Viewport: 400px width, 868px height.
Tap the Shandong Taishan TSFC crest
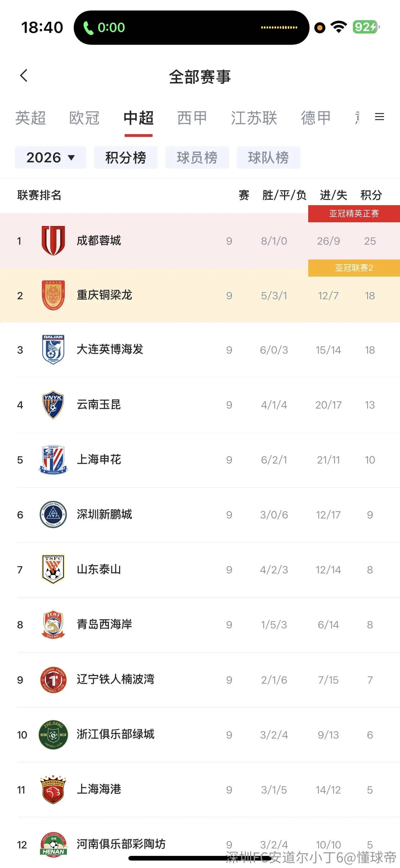(53, 569)
